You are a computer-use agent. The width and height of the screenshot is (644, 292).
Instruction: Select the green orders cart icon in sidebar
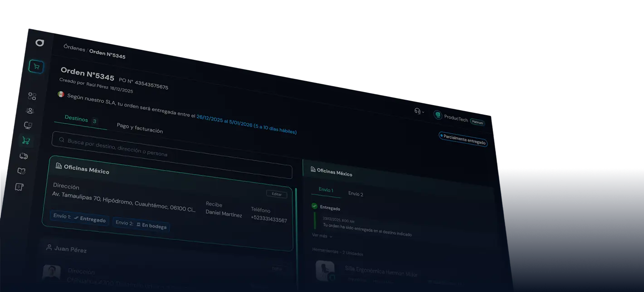click(x=26, y=141)
